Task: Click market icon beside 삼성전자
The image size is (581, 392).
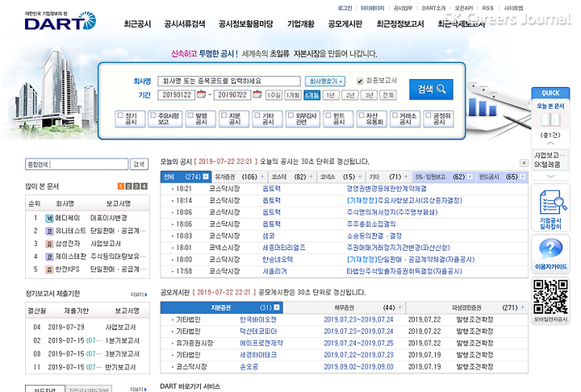Action: coord(49,244)
